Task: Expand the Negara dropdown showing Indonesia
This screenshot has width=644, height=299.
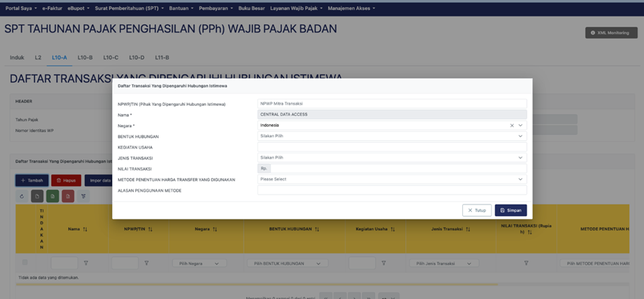Action: coord(521,126)
